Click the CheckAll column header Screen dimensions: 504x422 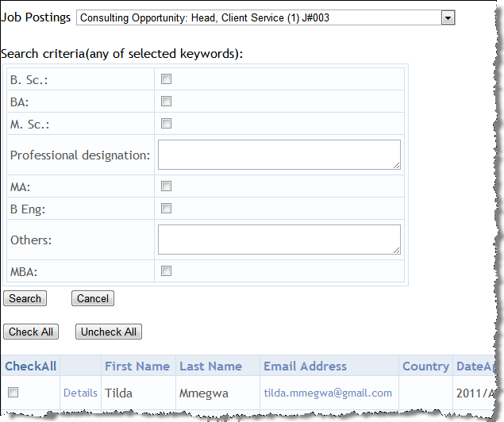coord(31,366)
